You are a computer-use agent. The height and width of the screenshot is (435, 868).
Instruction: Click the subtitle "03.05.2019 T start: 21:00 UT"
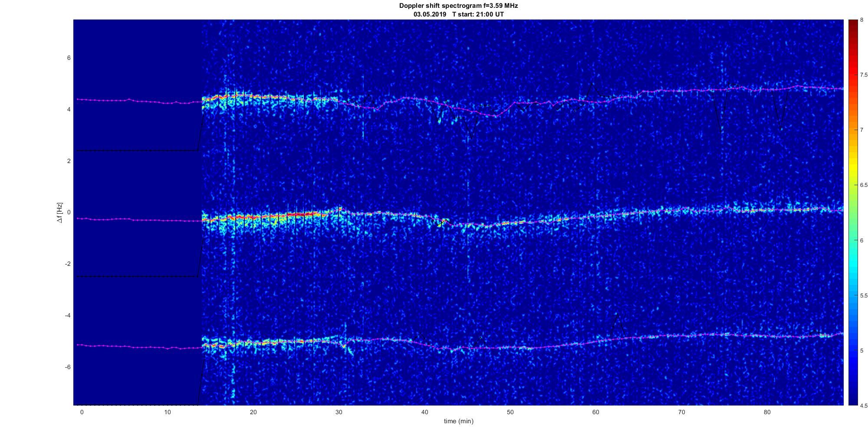458,14
